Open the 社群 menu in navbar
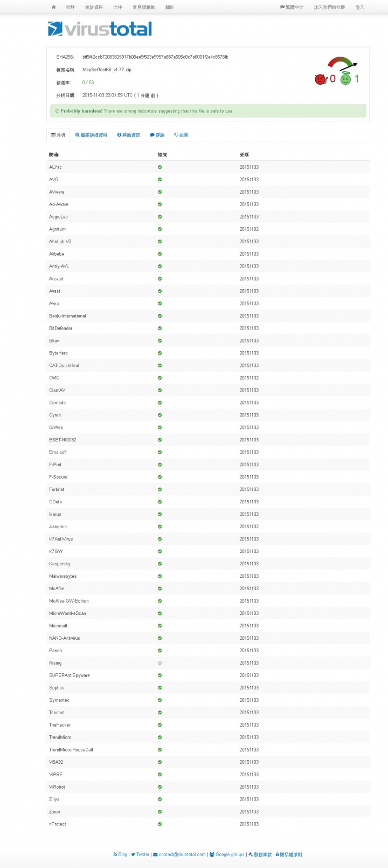 pyautogui.click(x=70, y=8)
